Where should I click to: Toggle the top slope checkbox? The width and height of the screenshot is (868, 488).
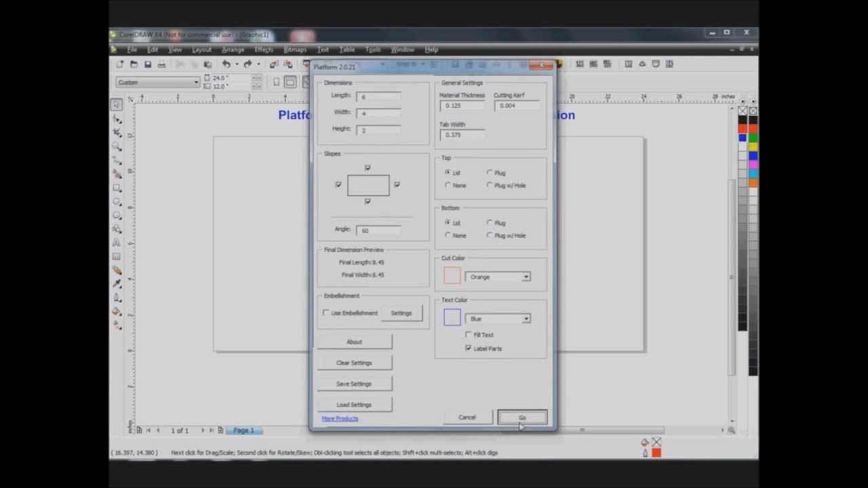pyautogui.click(x=368, y=167)
